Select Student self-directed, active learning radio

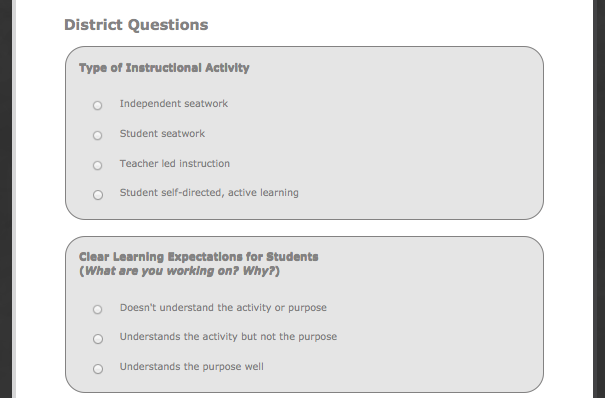98,195
